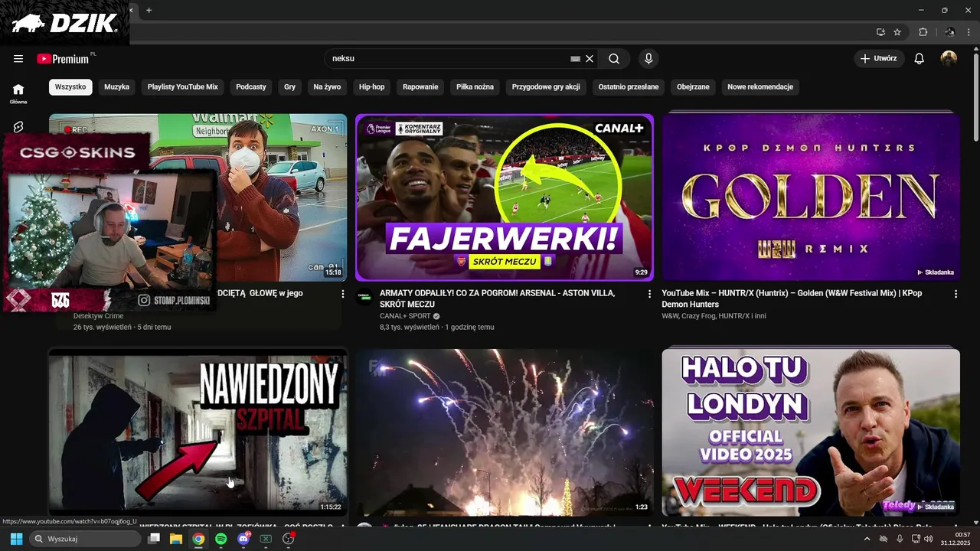Start voice search with the microphone
Viewport: 980px width, 551px height.
[x=648, y=59]
